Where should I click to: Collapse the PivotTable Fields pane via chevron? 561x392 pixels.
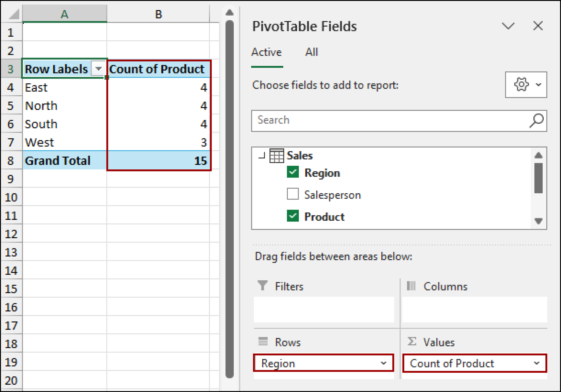(x=508, y=26)
